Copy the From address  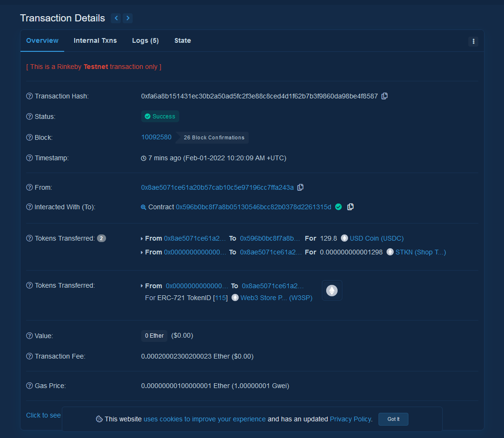(x=300, y=187)
